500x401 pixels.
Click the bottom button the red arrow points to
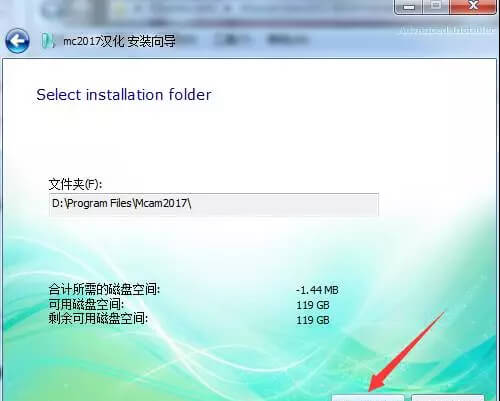pos(368,398)
